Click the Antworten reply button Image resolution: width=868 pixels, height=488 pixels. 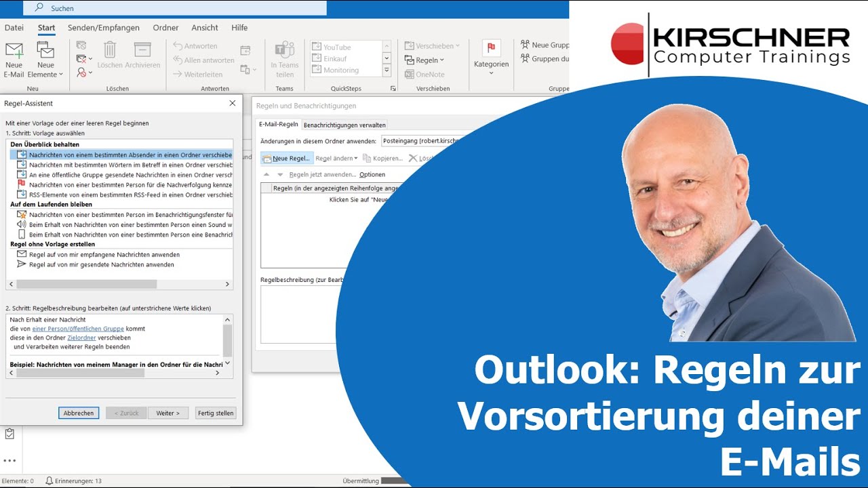click(195, 46)
